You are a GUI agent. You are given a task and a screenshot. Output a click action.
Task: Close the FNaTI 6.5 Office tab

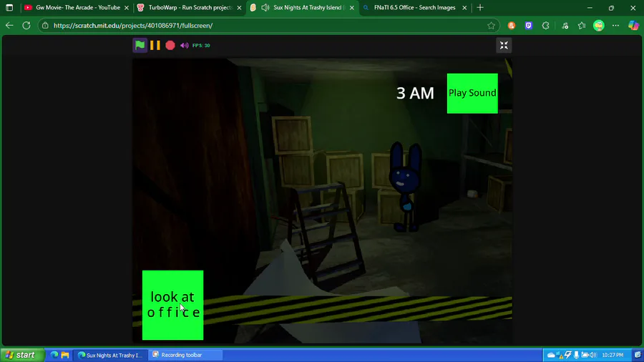point(464,7)
